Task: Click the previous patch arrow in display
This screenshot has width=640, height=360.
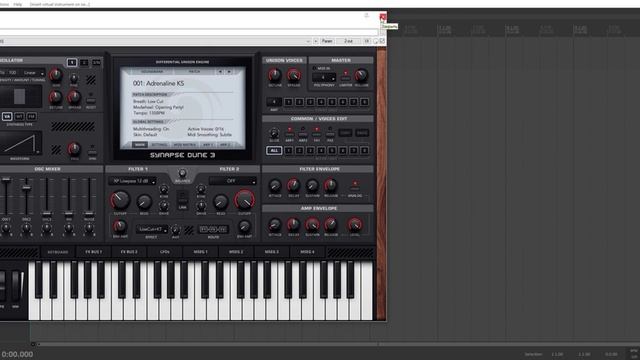Action: [220, 72]
